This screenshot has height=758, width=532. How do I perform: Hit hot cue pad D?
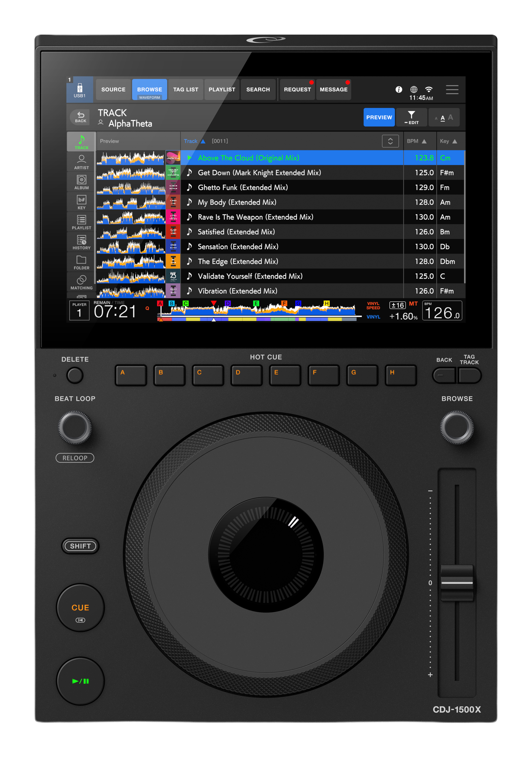246,375
